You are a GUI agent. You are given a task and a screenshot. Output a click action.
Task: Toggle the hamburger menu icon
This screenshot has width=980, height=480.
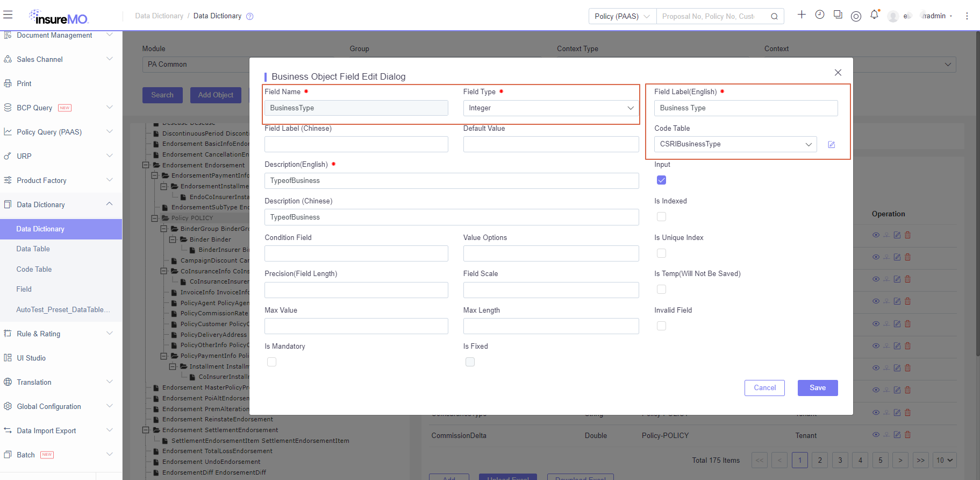[x=8, y=15]
